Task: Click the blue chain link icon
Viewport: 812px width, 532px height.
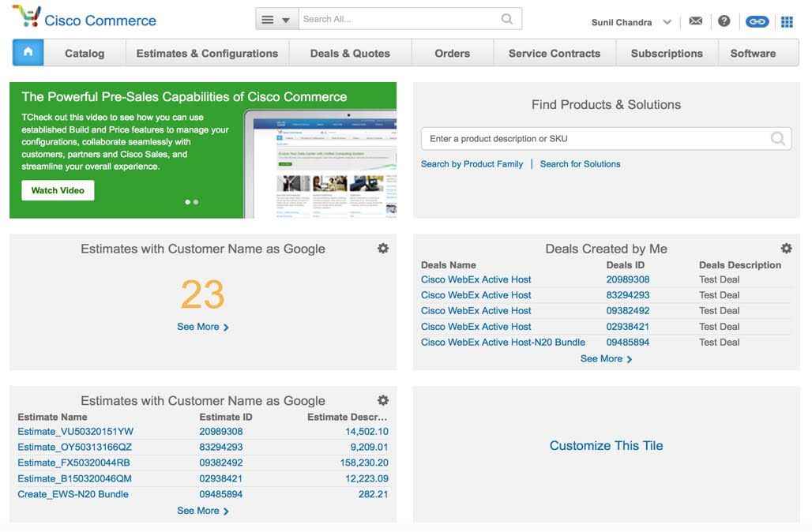Action: (x=757, y=21)
